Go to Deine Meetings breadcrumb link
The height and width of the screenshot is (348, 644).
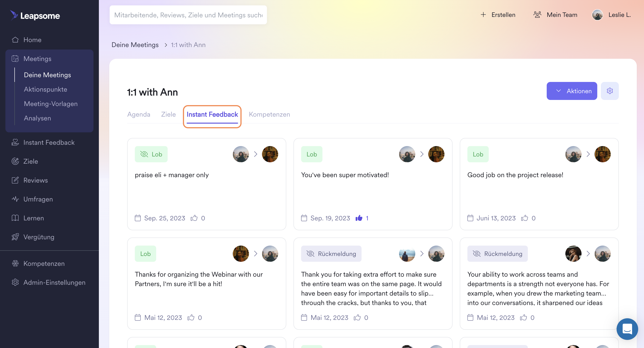pyautogui.click(x=135, y=45)
